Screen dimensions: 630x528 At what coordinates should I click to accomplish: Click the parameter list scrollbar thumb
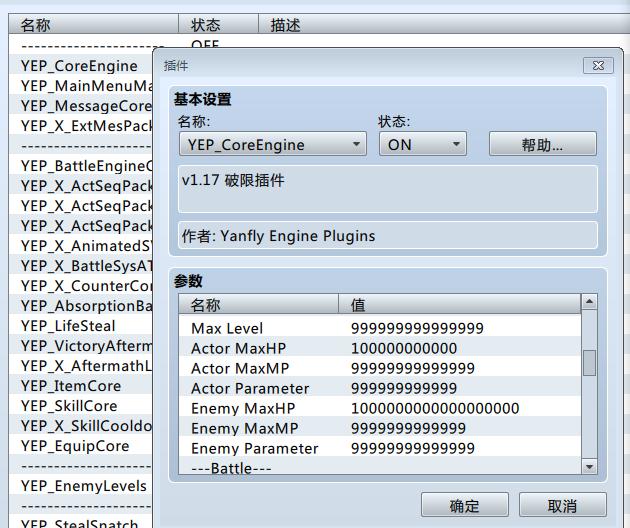coord(589,363)
